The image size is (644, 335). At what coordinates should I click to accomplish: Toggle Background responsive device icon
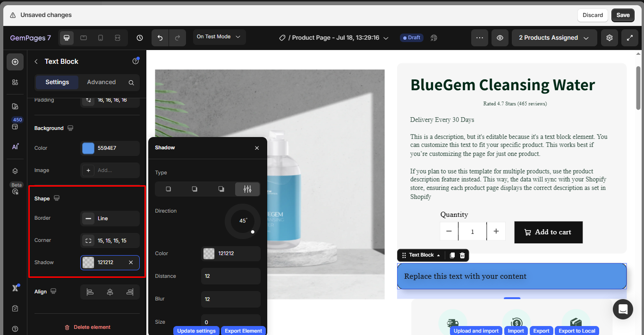click(70, 128)
